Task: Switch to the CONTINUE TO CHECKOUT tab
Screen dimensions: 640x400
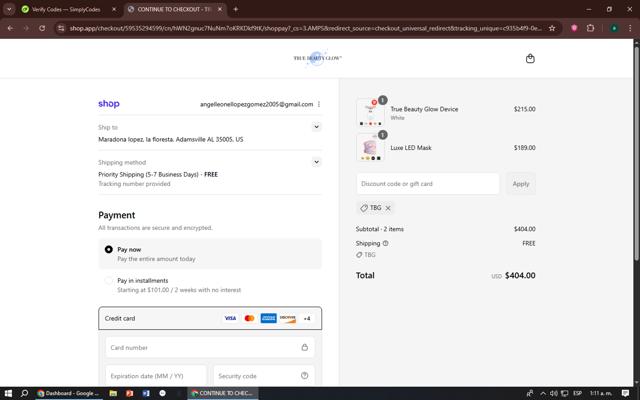Action: click(175, 9)
